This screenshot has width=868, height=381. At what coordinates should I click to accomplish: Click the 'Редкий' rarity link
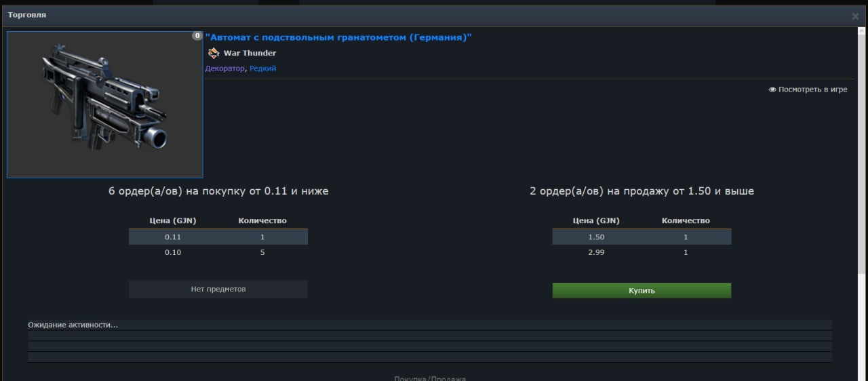(x=263, y=68)
